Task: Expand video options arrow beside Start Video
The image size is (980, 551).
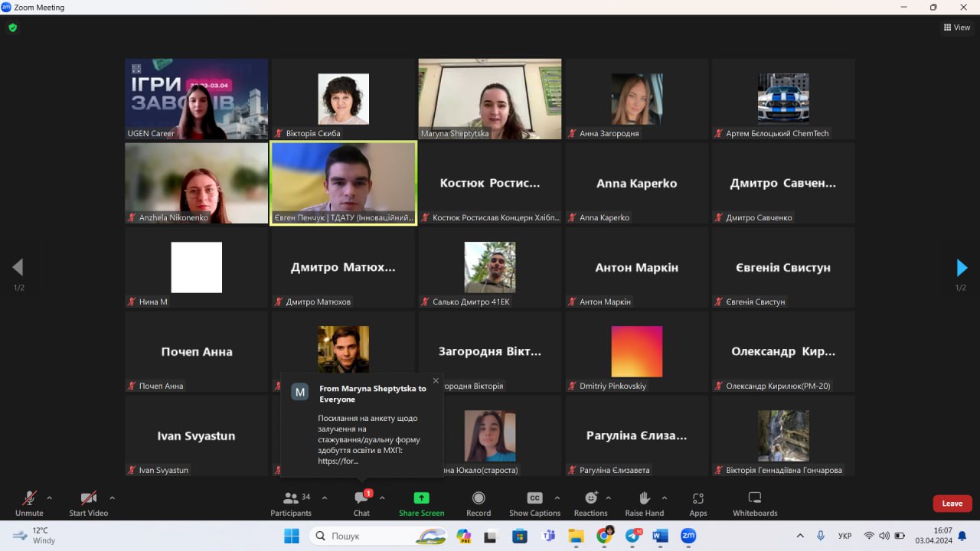Action: [x=112, y=497]
